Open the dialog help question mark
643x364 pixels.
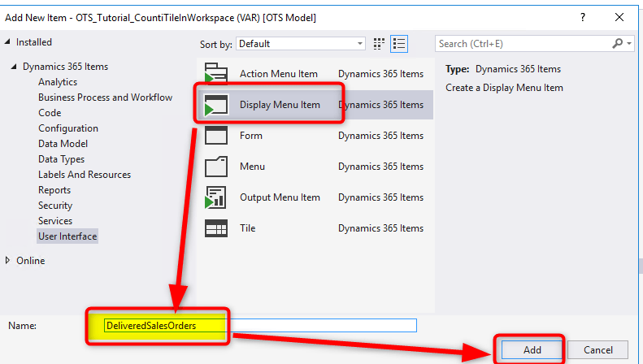pos(582,17)
